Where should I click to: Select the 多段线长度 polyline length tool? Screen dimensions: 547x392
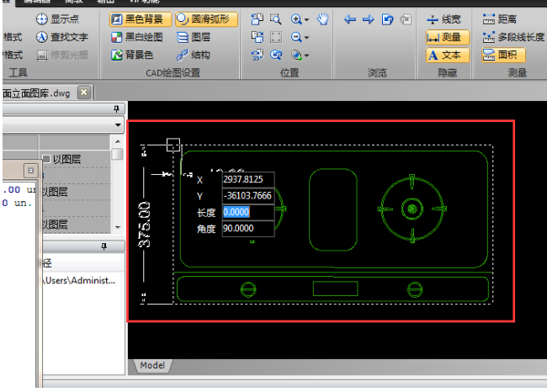[x=513, y=37]
